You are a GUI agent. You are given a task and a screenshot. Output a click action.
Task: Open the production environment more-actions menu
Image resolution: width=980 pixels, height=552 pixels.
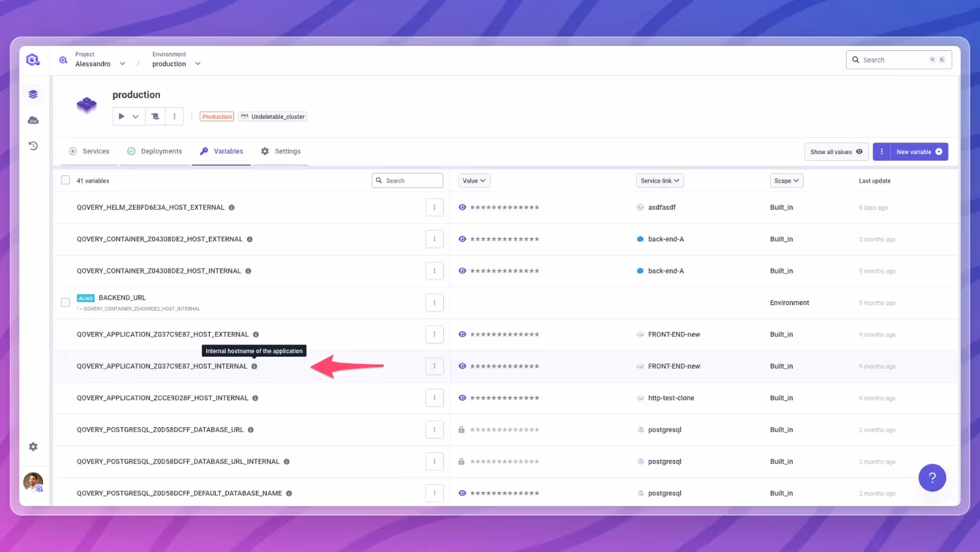tap(174, 116)
